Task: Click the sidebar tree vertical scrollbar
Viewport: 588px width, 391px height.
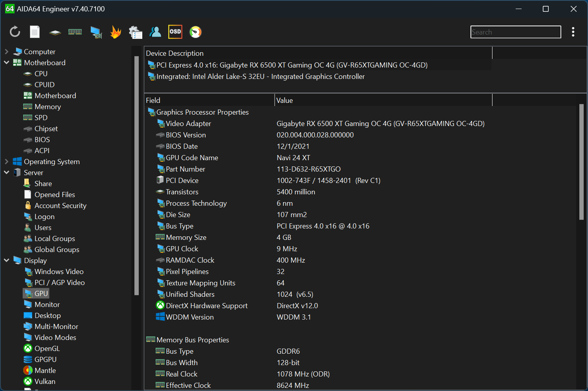Action: [x=136, y=175]
